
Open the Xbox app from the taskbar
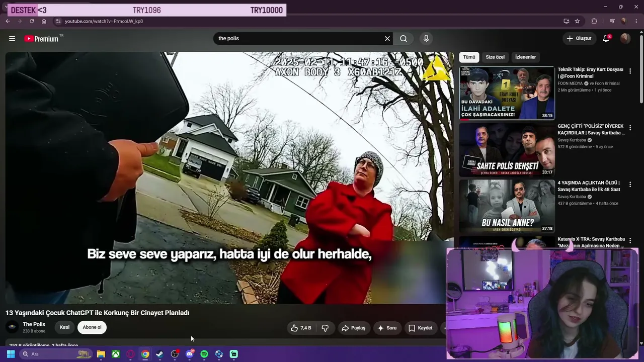coord(116,354)
